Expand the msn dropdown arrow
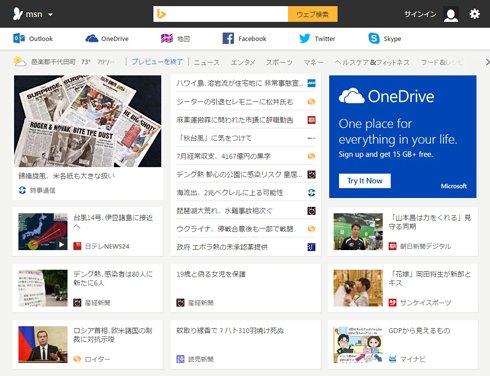Screen dimensions: 490x376 pos(50,15)
